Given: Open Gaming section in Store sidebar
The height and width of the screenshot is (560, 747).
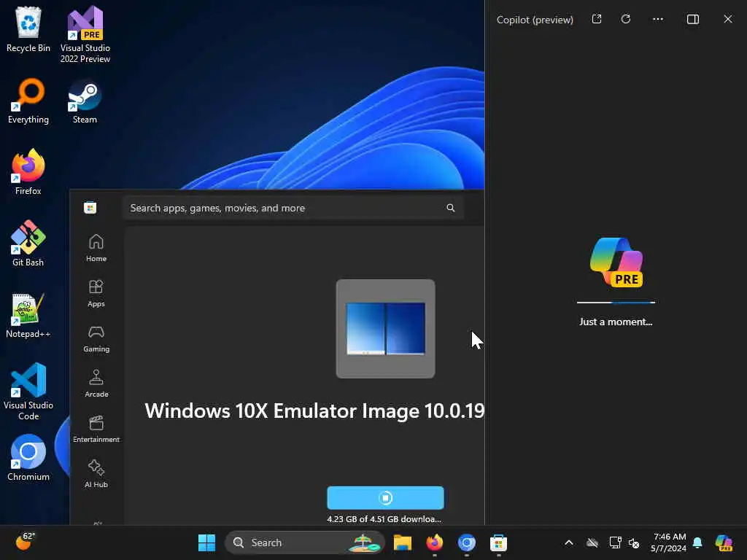Looking at the screenshot, I should [96, 338].
